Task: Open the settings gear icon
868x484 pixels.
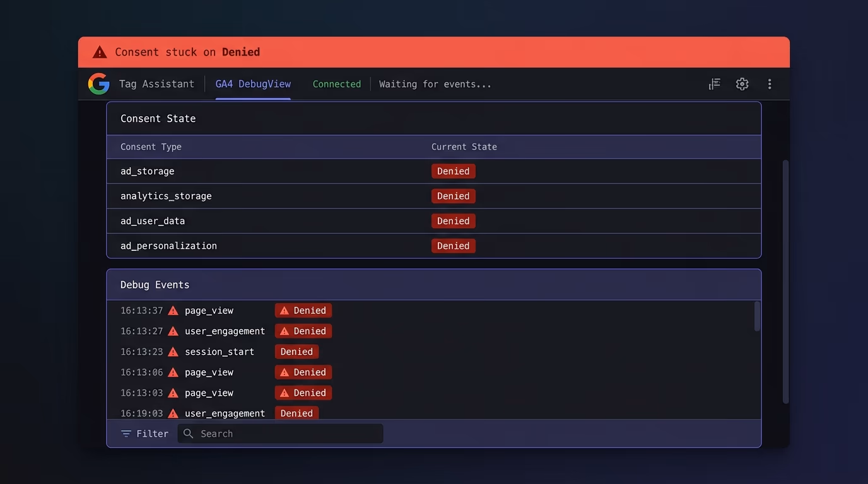Action: 742,84
